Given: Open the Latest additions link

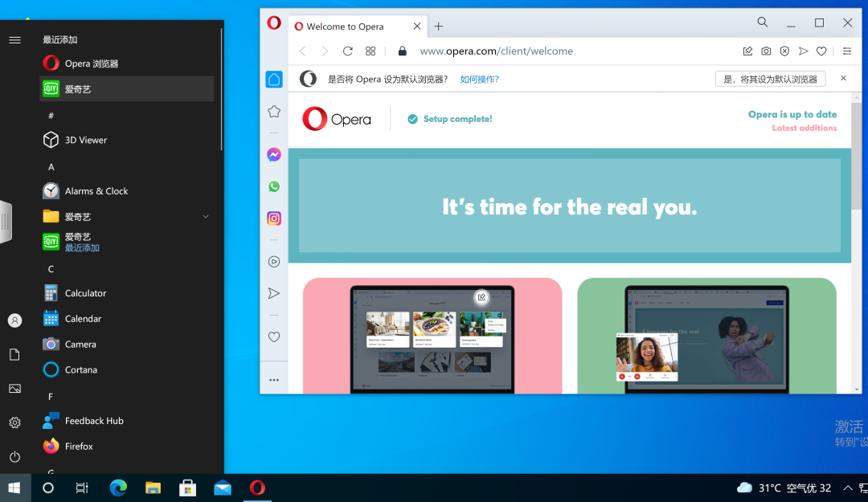Looking at the screenshot, I should tap(805, 128).
